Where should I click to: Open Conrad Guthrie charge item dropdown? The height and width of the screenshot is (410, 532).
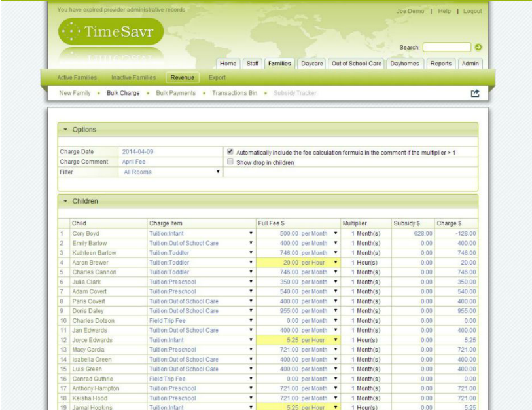251,379
